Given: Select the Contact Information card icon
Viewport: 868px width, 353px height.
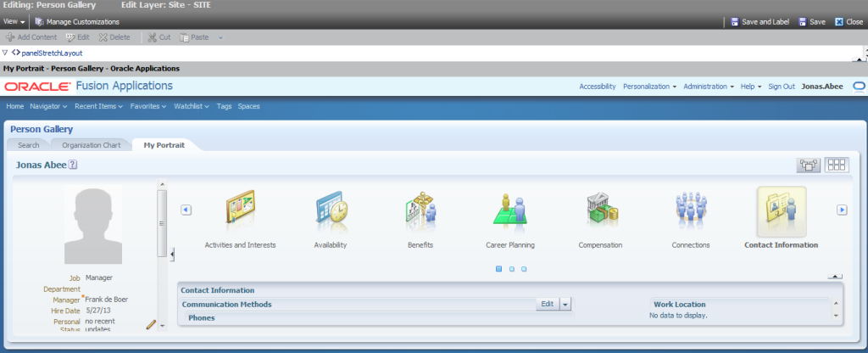Looking at the screenshot, I should pos(781,211).
